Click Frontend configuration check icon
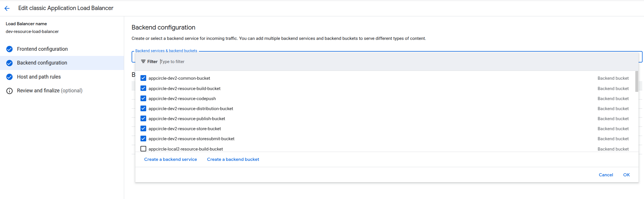This screenshot has width=644, height=199. point(9,49)
